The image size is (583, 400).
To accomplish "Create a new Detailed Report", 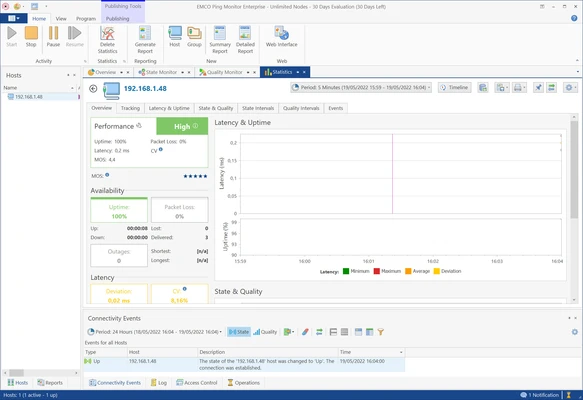I will pos(245,40).
